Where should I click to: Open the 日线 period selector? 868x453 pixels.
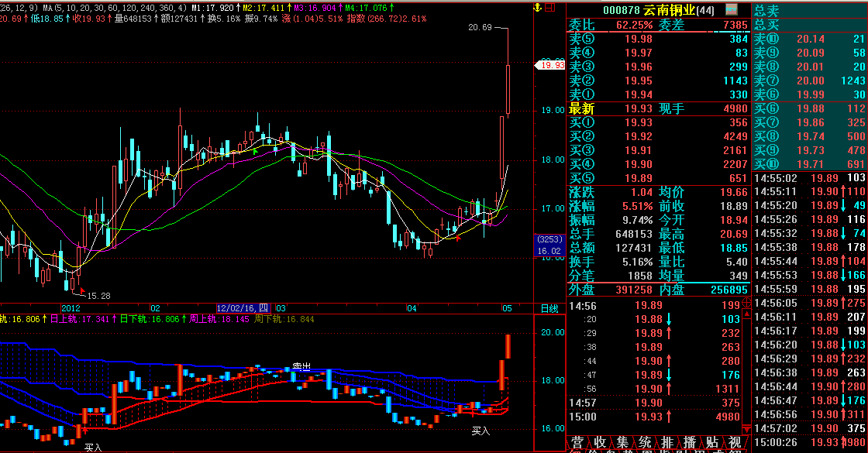click(x=549, y=308)
